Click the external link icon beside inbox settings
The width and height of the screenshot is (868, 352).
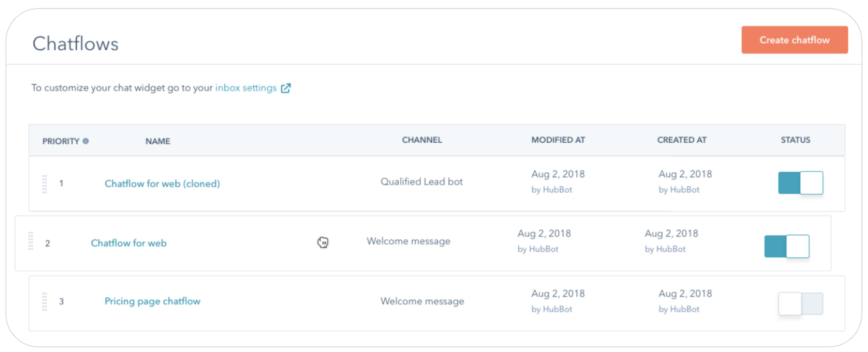[286, 88]
